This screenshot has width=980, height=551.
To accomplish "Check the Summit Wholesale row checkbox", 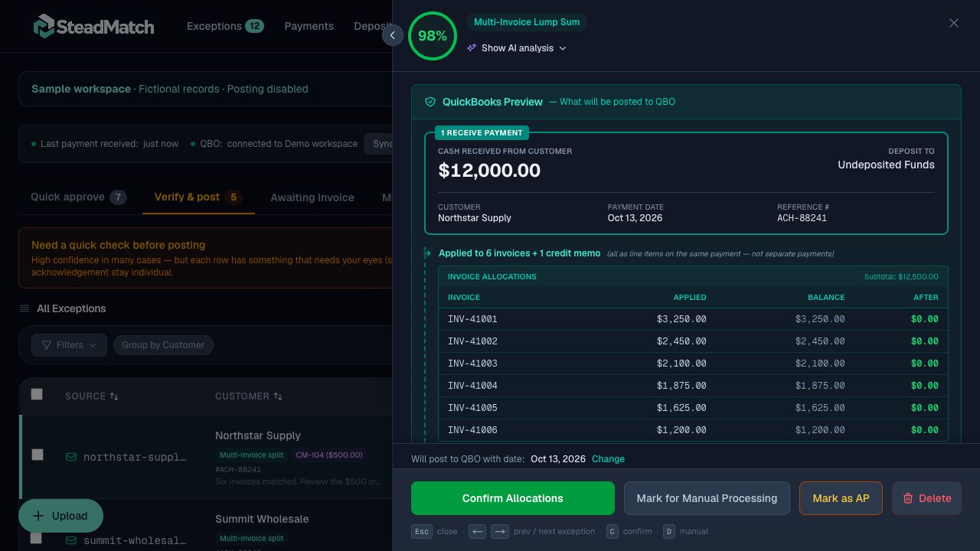I will [37, 538].
